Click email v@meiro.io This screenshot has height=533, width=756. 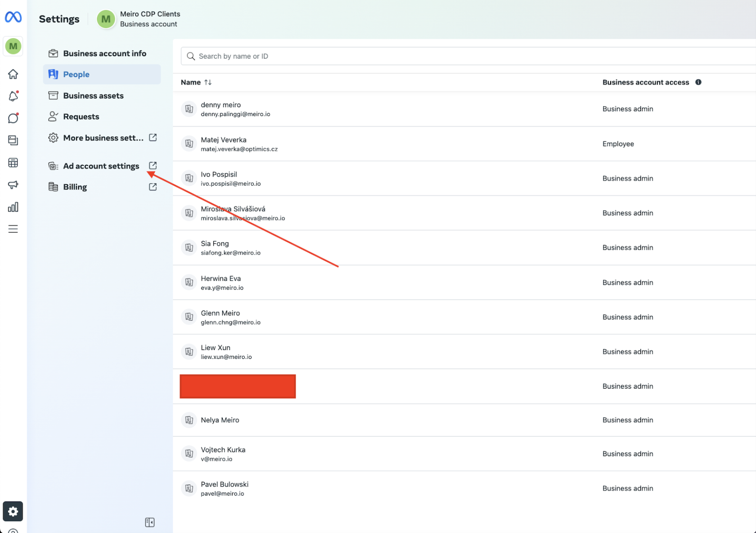point(216,459)
